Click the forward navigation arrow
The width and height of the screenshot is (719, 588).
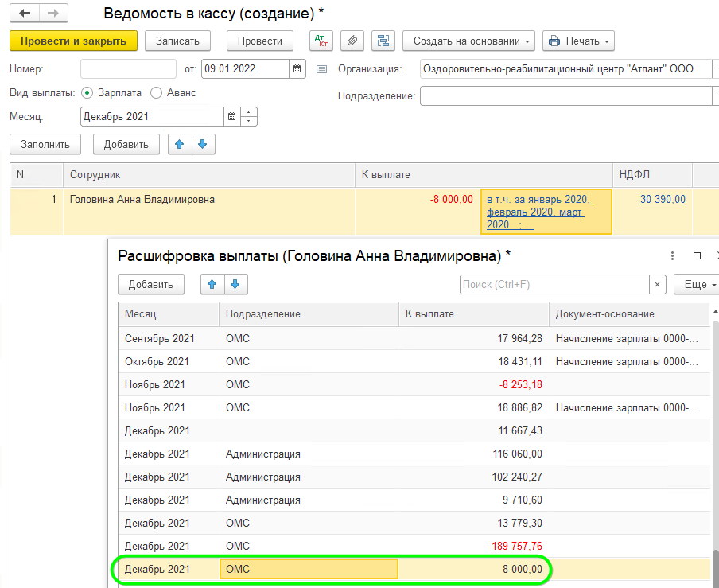point(53,14)
